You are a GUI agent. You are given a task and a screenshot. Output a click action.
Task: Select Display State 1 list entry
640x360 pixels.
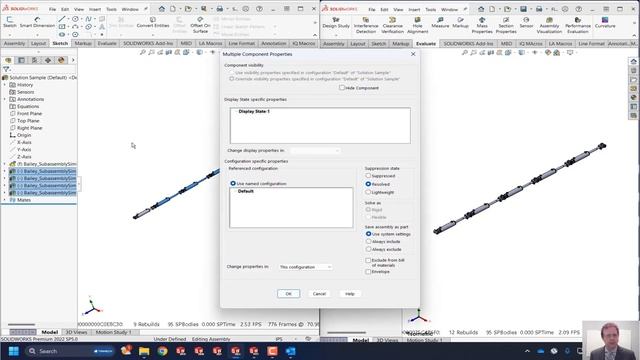[254, 111]
